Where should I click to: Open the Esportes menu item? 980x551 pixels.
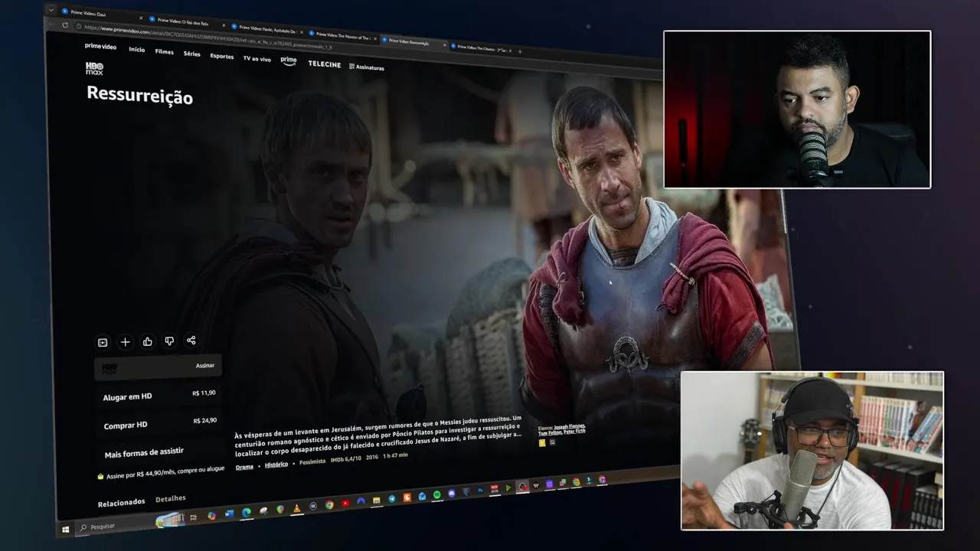tap(222, 56)
